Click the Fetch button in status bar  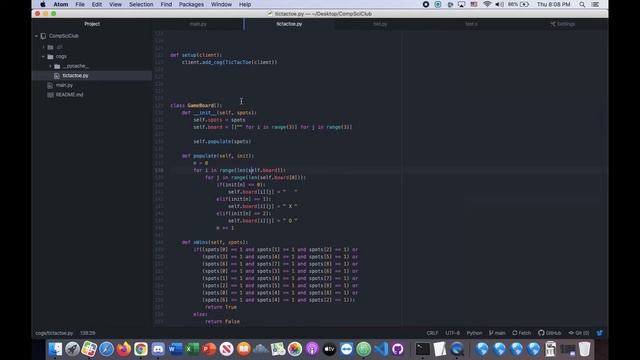[522, 333]
